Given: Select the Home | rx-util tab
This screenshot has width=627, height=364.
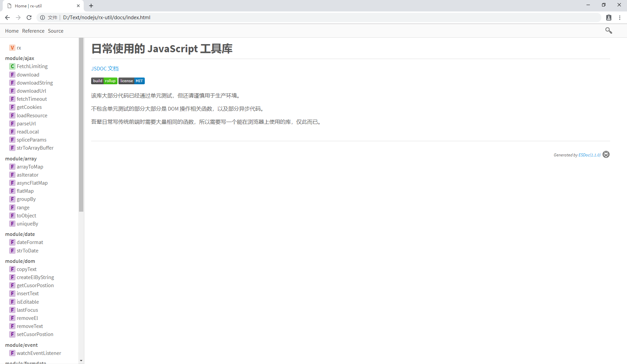Looking at the screenshot, I should 43,6.
